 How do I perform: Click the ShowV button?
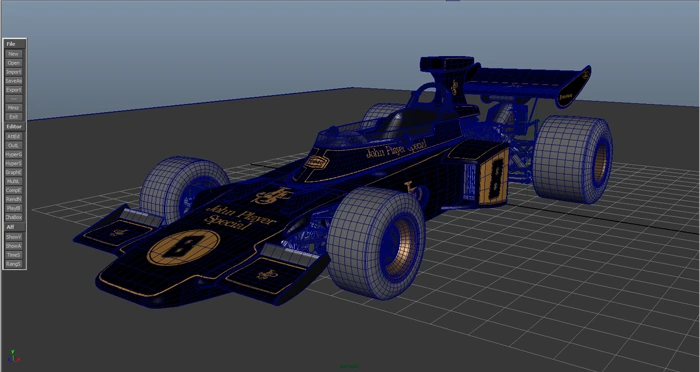click(13, 237)
